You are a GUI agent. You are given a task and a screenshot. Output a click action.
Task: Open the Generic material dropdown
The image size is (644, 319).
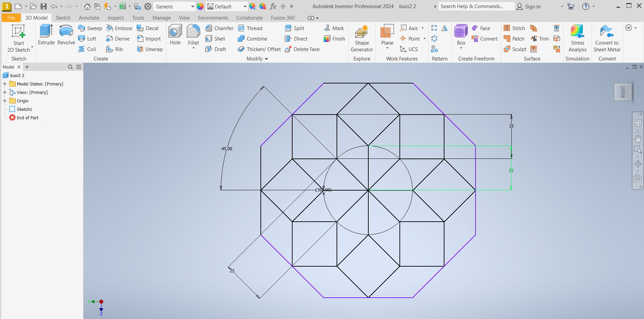(192, 6)
